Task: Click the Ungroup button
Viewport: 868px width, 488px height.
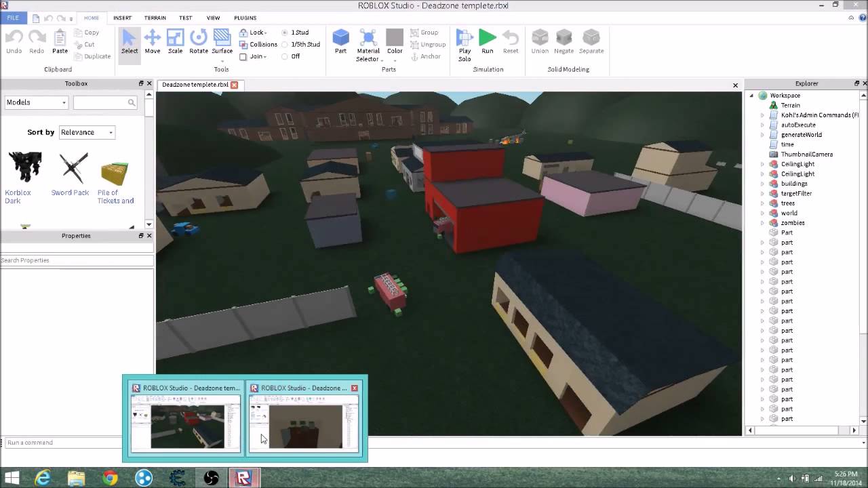Action: (x=428, y=45)
